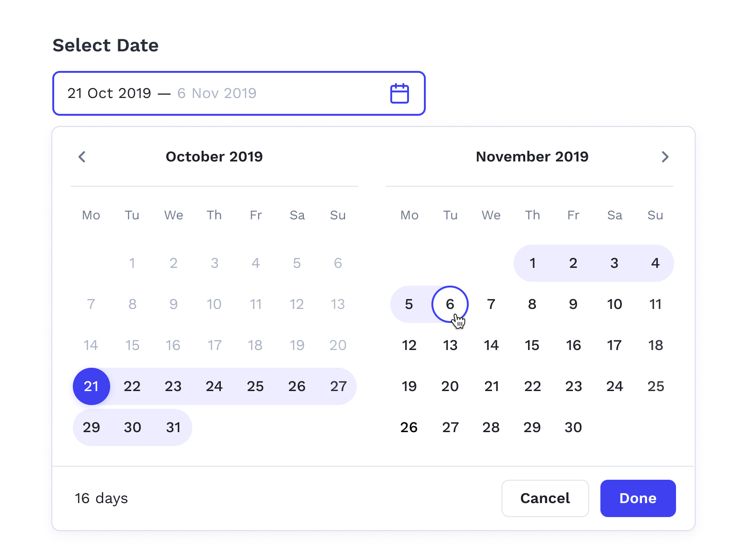Pick November 25 on Sunday column
This screenshot has width=747, height=560.
[655, 386]
